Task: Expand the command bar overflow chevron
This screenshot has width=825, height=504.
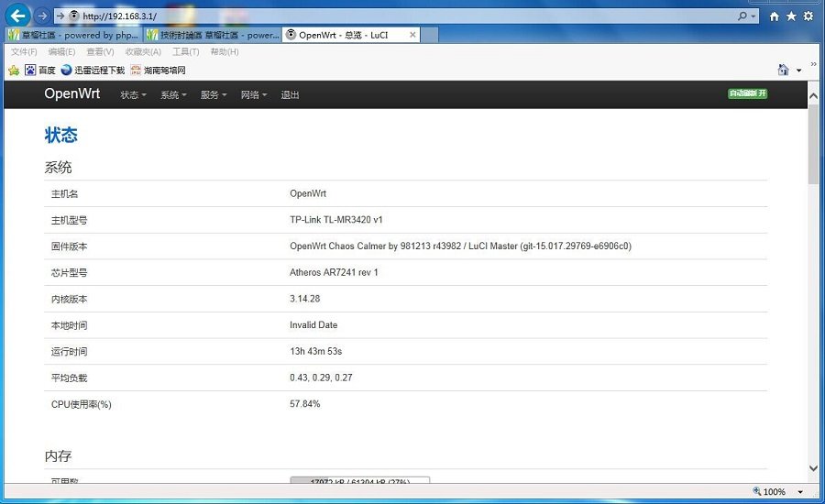Action: coord(813,64)
